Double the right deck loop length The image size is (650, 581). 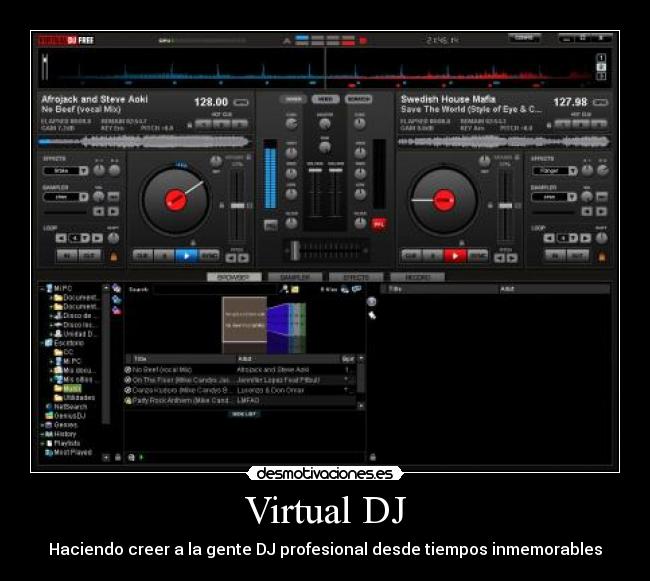[x=585, y=238]
